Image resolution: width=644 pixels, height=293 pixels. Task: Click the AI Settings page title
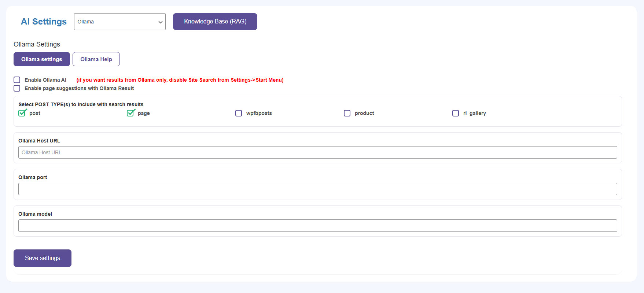pyautogui.click(x=44, y=22)
